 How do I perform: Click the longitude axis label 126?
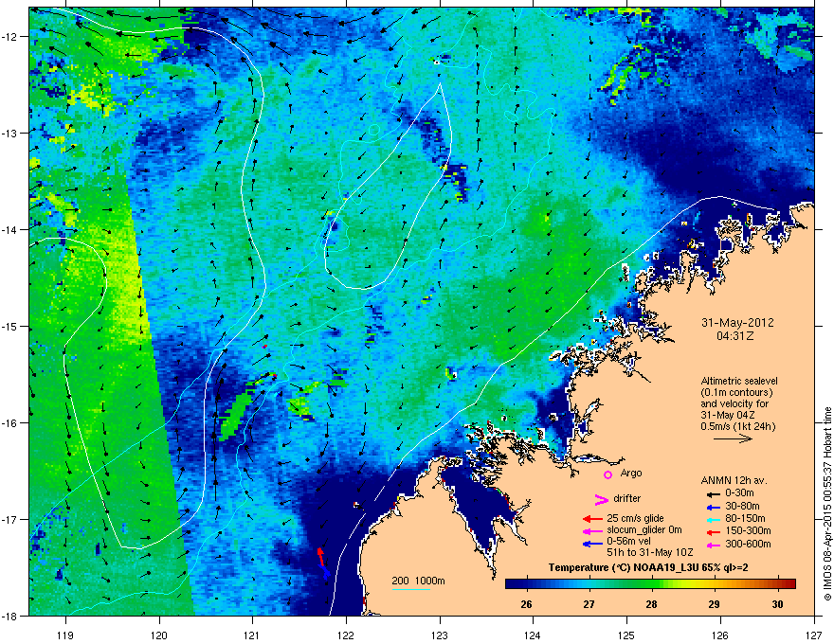point(720,635)
